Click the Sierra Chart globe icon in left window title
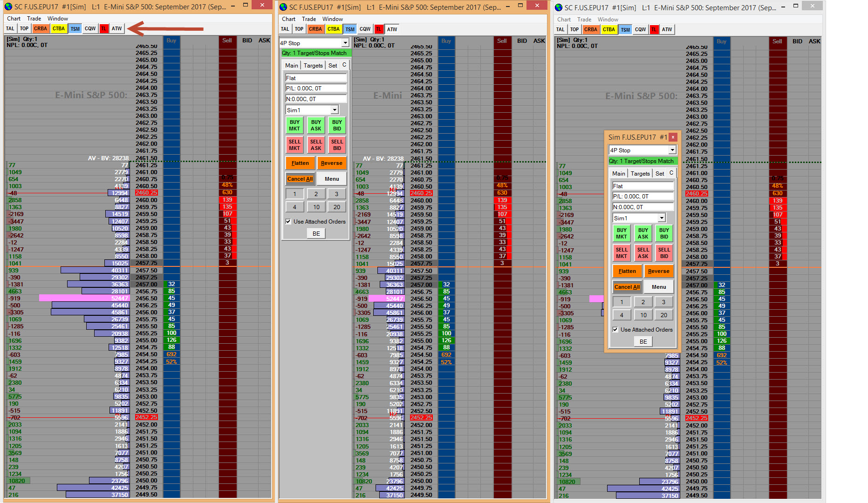Screen dimensions: 868x503 pos(8,7)
